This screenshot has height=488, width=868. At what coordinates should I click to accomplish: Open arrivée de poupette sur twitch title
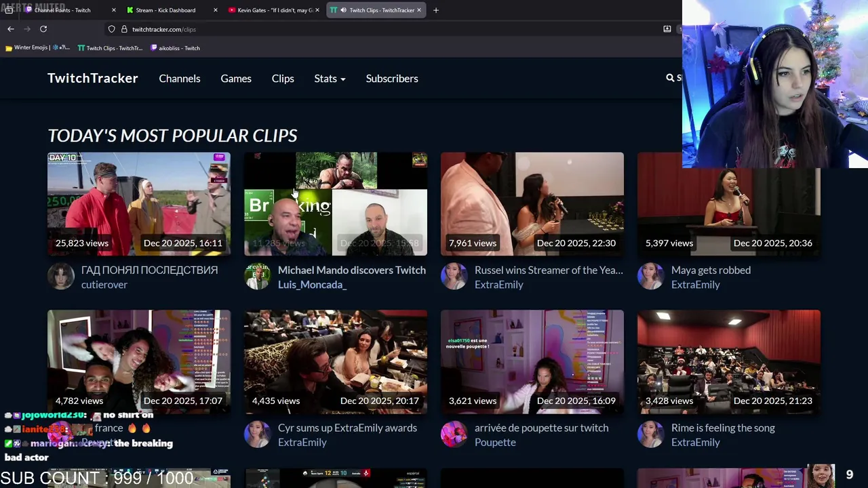coord(541,428)
